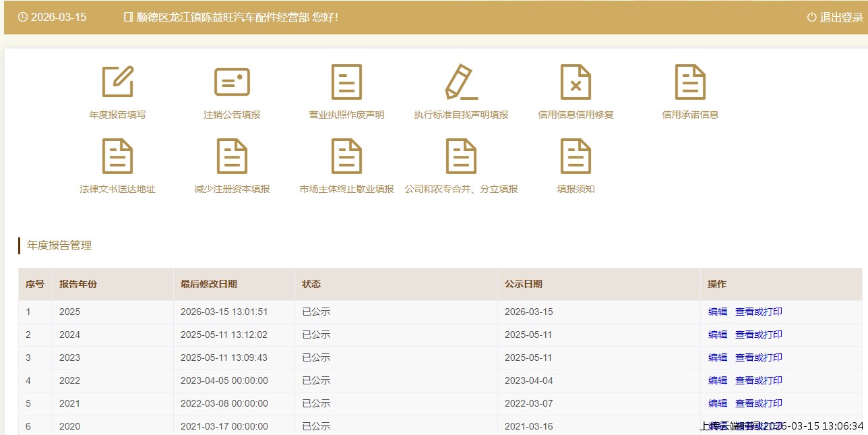The width and height of the screenshot is (868, 435).
Task: Edit the 2025 annual report
Action: click(x=718, y=312)
